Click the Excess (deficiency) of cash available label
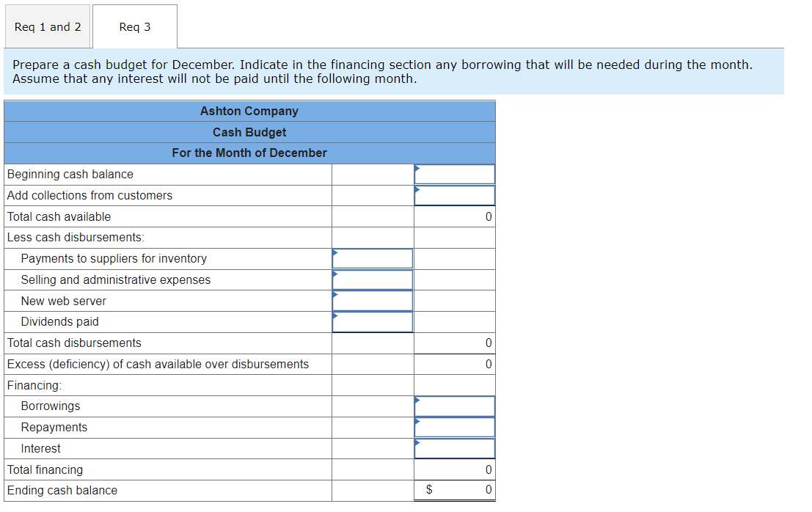812x512 pixels. coord(158,365)
